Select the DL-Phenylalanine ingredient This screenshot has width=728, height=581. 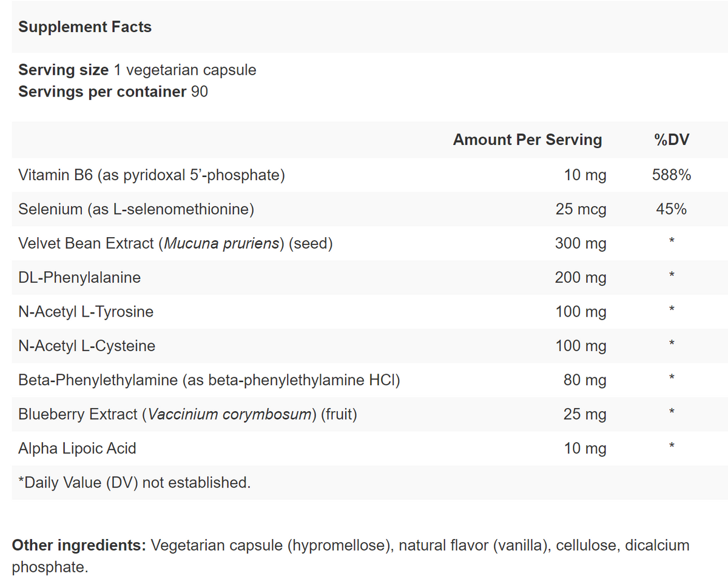click(x=79, y=278)
